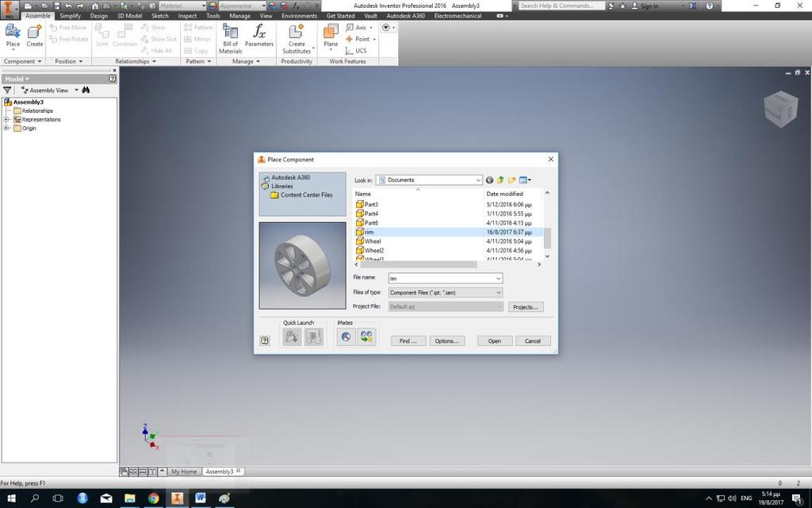Screen dimensions: 812x508
Task: Click the Sign In link
Action: click(x=649, y=6)
